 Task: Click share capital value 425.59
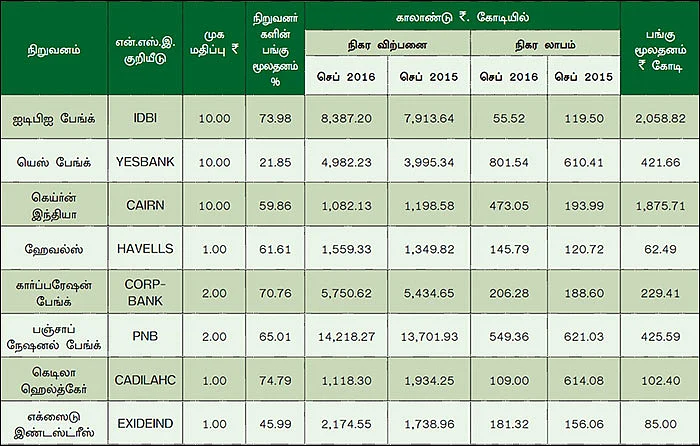660,337
